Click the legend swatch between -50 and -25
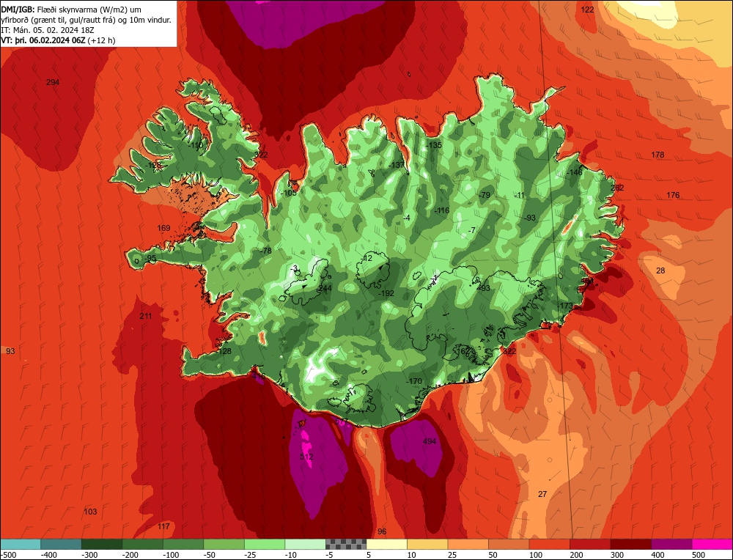The height and width of the screenshot is (560, 733). pyautogui.click(x=224, y=544)
